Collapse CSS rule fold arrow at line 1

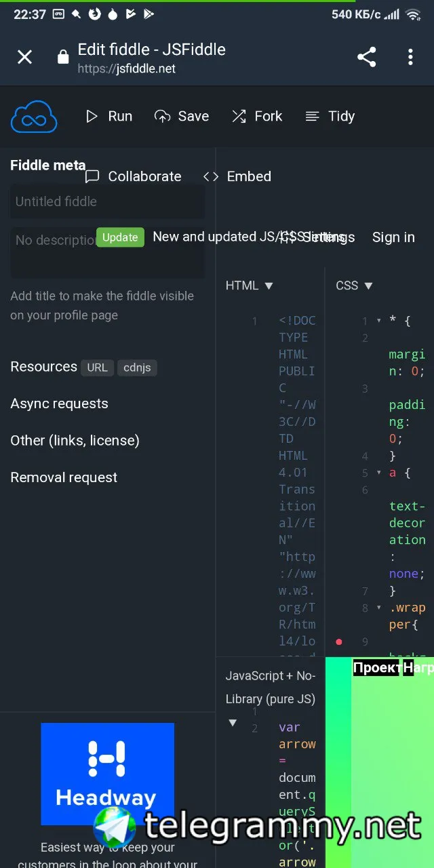pyautogui.click(x=378, y=321)
